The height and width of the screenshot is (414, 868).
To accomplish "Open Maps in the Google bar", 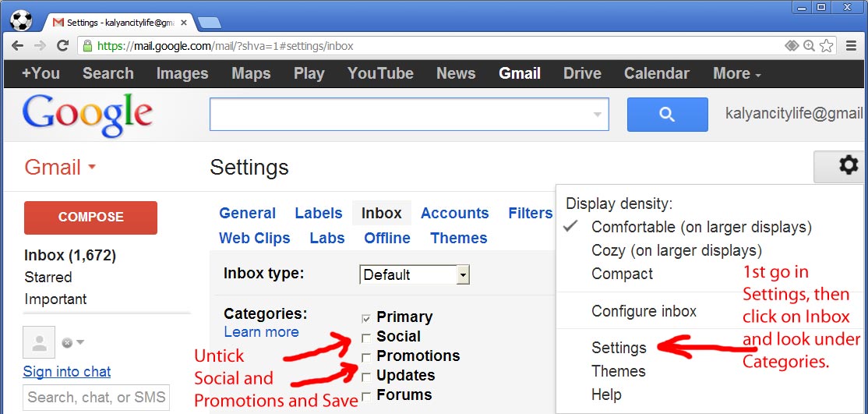I will (252, 73).
